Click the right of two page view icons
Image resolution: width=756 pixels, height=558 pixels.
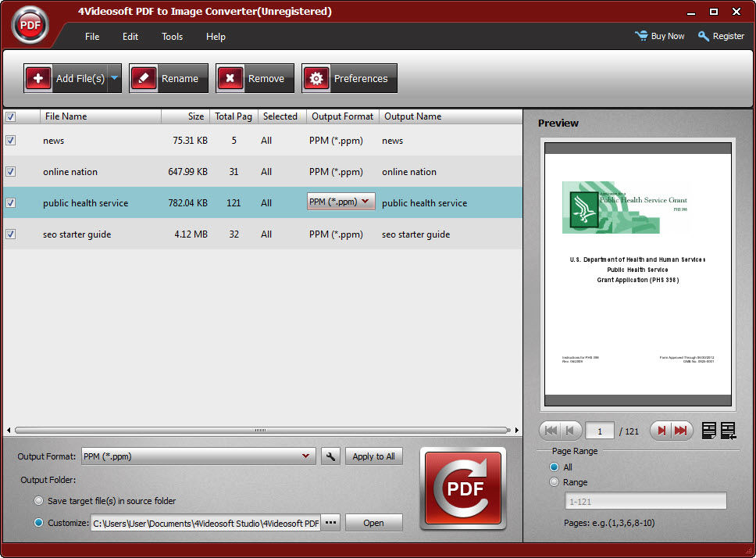coord(729,431)
